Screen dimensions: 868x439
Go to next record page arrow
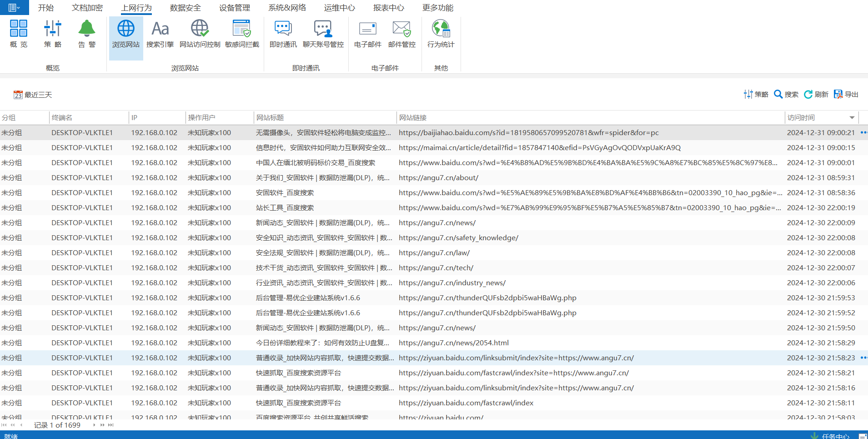tap(94, 425)
